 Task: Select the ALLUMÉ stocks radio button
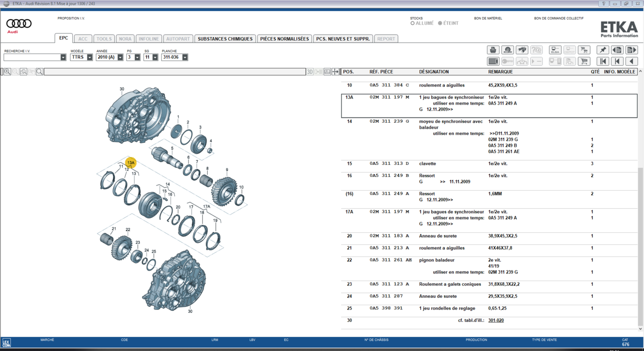point(413,23)
